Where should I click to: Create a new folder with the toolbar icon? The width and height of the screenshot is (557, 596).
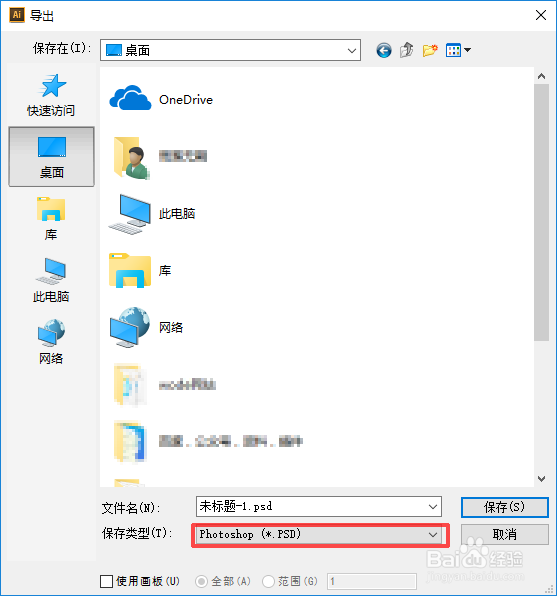430,50
